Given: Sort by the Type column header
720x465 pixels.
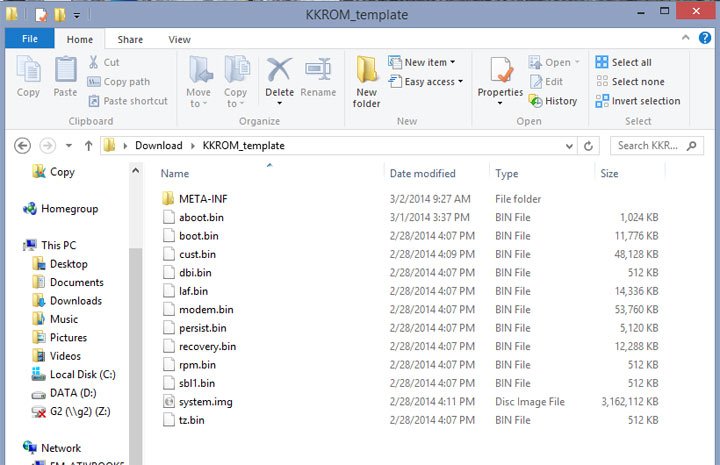Looking at the screenshot, I should pyautogui.click(x=506, y=174).
